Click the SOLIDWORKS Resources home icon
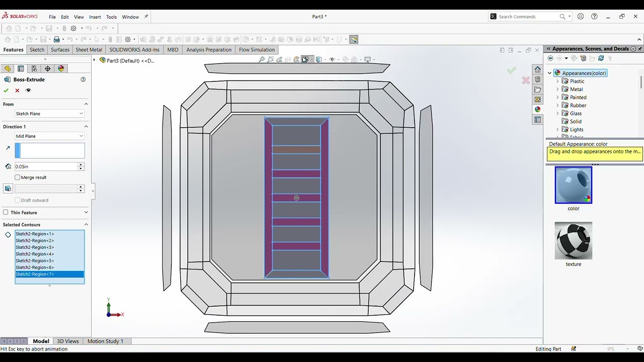The height and width of the screenshot is (362, 644). pyautogui.click(x=537, y=69)
